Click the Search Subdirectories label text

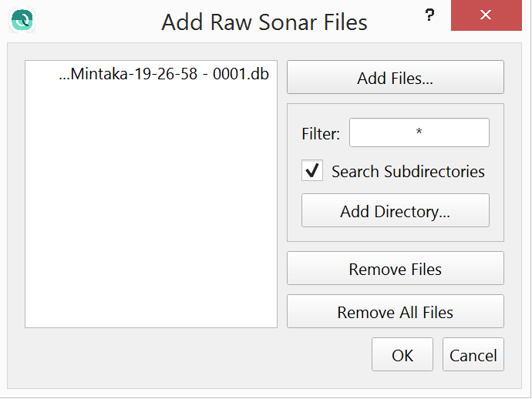(x=408, y=171)
